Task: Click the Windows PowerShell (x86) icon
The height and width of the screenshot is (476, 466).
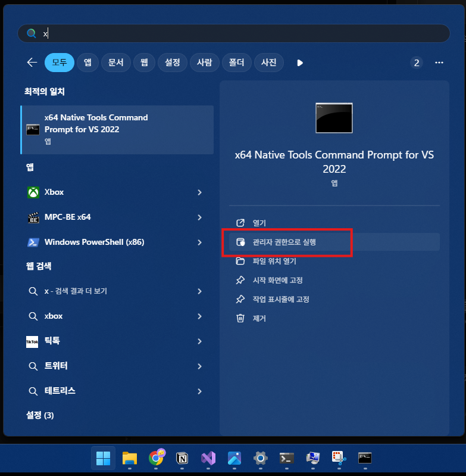Action: [x=33, y=242]
